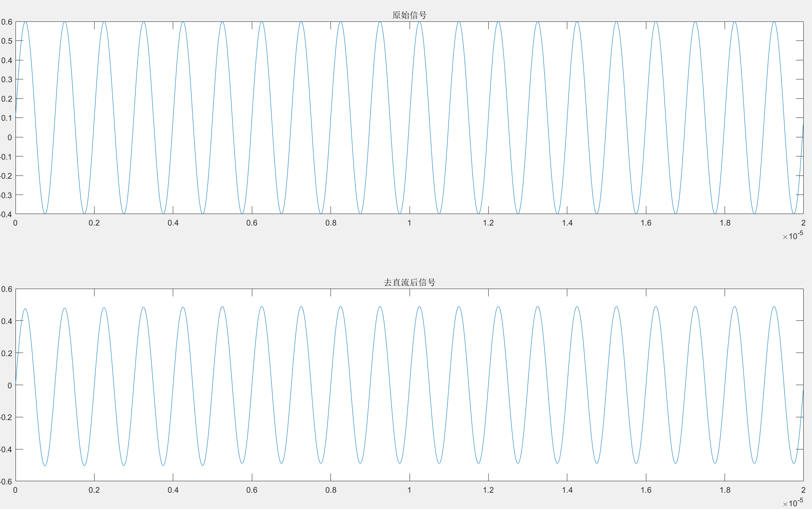812x509 pixels.
Task: Click first waveform trough in bottom plot
Action: pos(45,465)
